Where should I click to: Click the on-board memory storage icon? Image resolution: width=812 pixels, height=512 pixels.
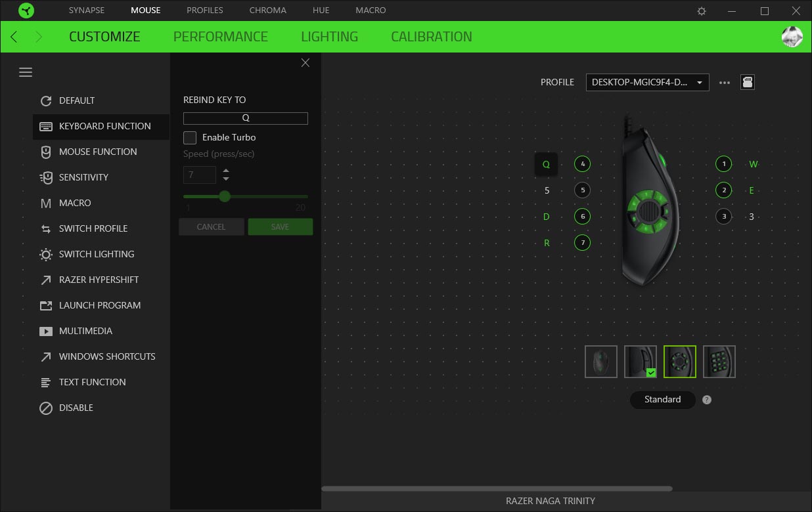coord(747,82)
